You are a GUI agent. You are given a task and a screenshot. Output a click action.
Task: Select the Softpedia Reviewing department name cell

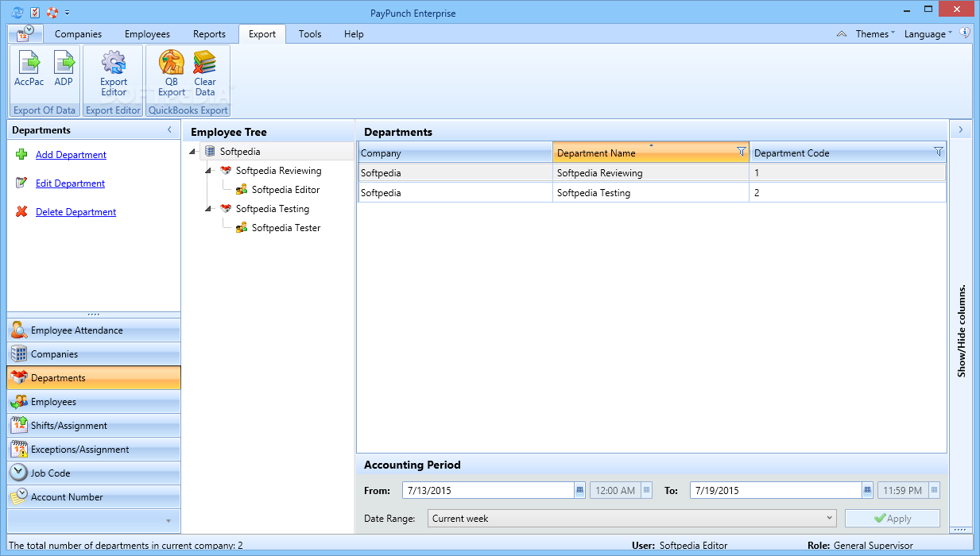tap(651, 172)
